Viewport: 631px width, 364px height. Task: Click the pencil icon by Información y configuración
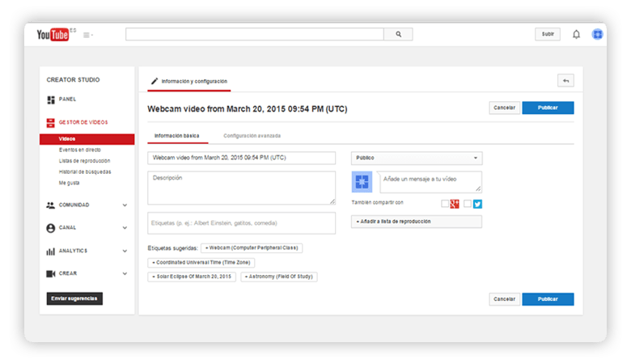pyautogui.click(x=155, y=81)
